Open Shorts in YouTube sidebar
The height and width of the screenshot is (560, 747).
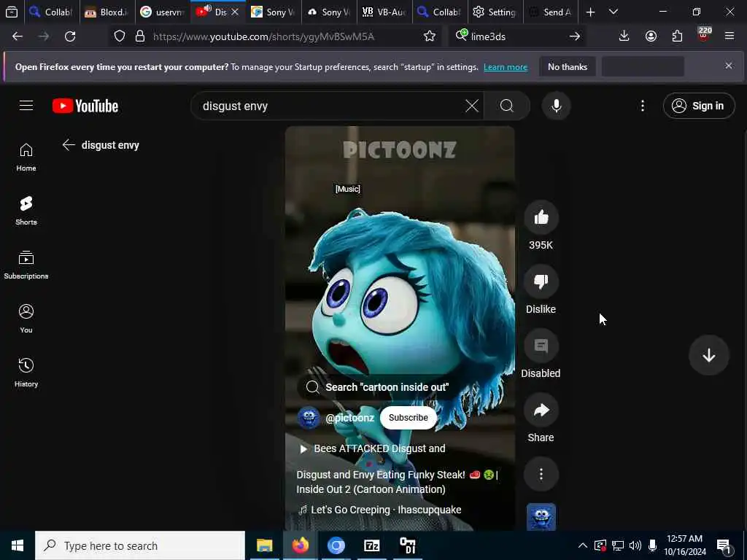click(26, 211)
